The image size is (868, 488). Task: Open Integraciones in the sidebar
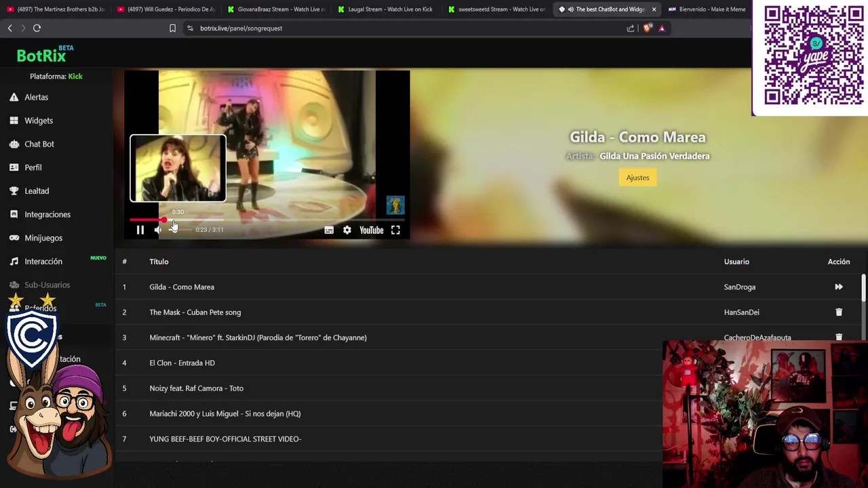[x=47, y=214]
